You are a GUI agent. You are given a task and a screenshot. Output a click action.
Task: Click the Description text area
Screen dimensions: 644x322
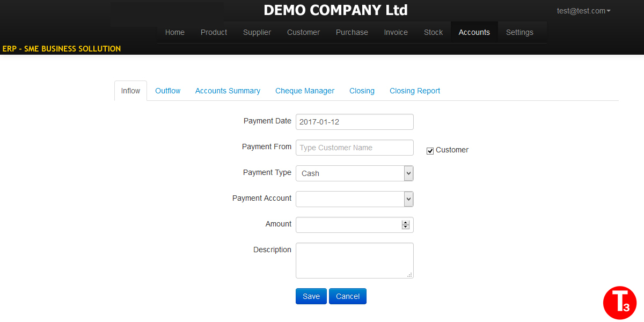[355, 261]
